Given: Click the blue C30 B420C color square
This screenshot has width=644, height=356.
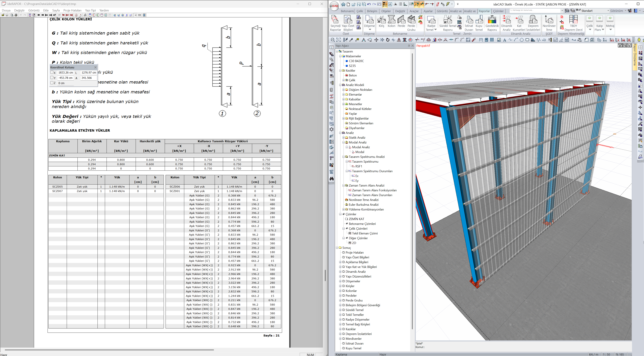Looking at the screenshot, I should 347,61.
